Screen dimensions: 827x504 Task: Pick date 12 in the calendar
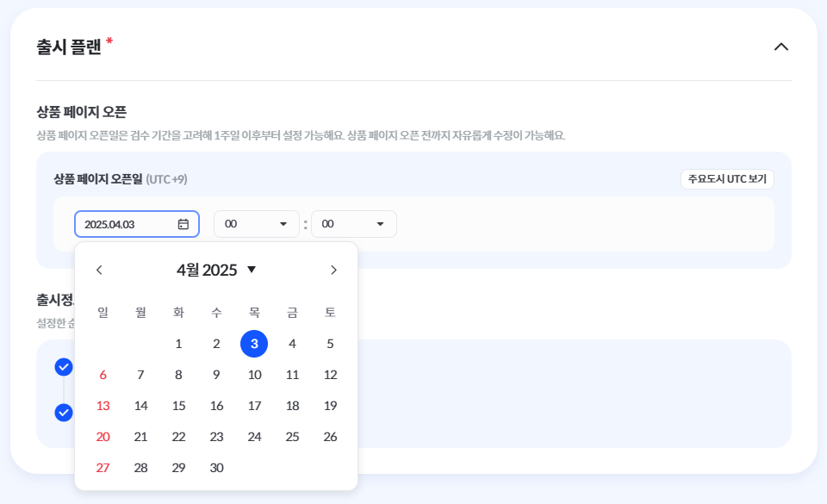(330, 375)
